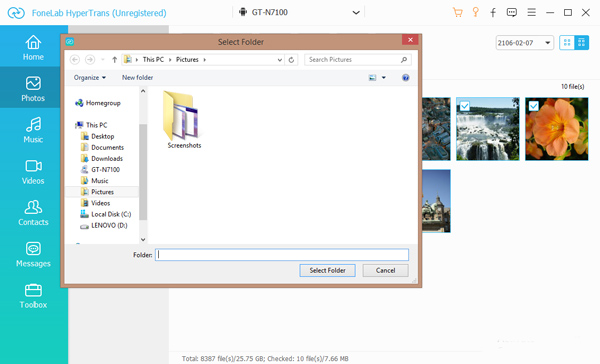
Task: Go up one folder level
Action: pos(114,60)
